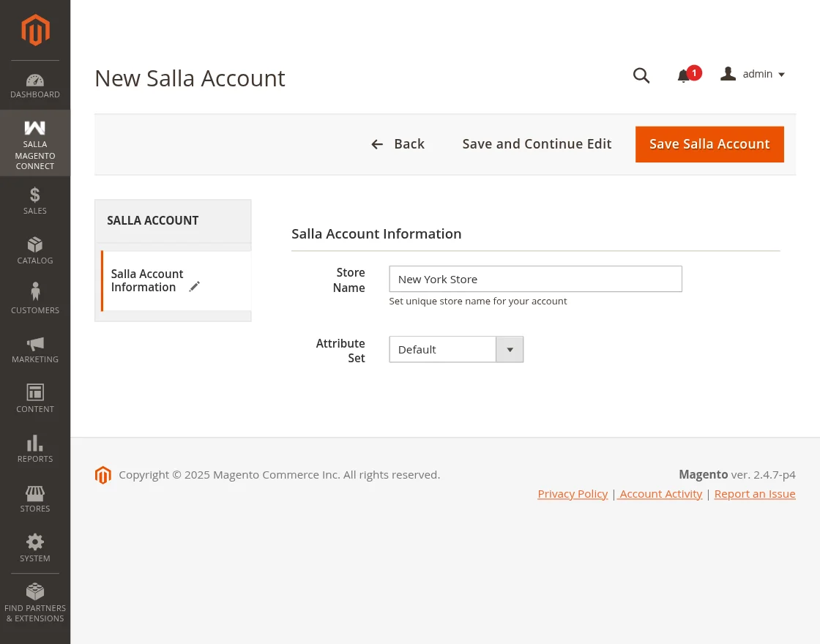Open the Dashboard from the sidebar

(x=34, y=84)
